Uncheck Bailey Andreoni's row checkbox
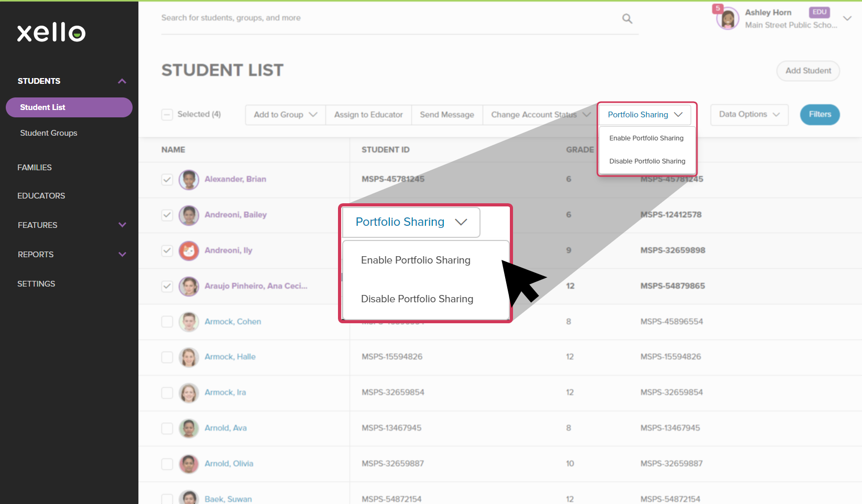Screen dimensions: 862x504 pos(167,215)
